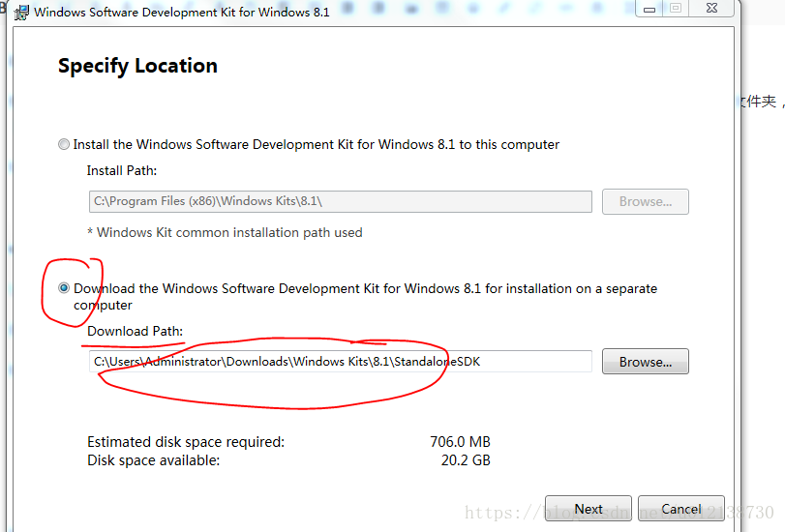
Task: Close the SDK setup window
Action: coord(711,9)
